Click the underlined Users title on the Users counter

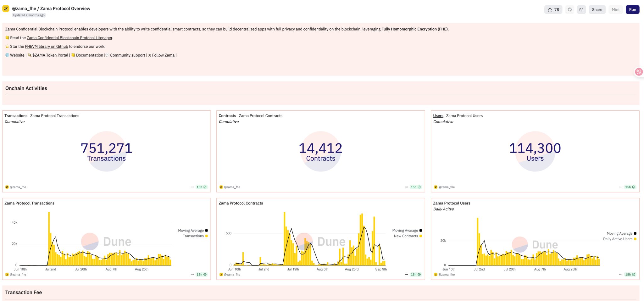438,116
